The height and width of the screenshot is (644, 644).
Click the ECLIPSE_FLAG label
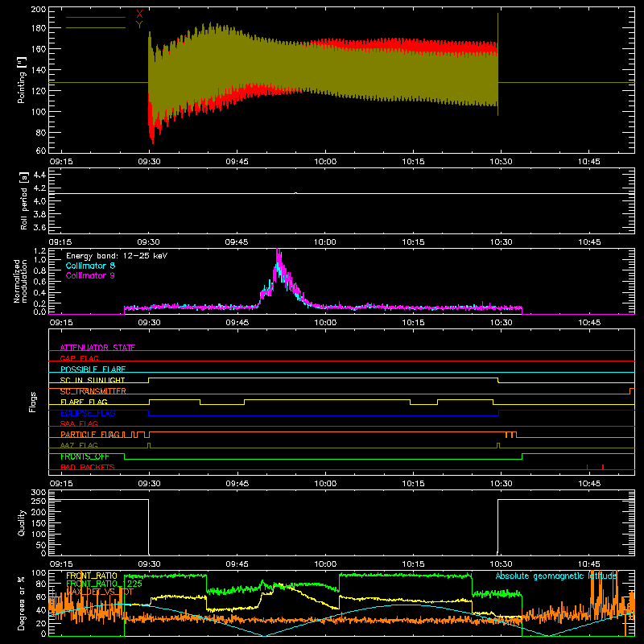point(88,413)
